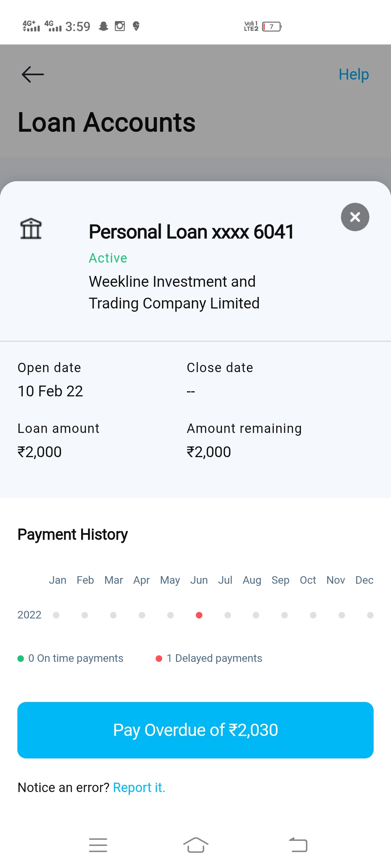Select the Personal Loan xxxx 6041 title
391x868 pixels.
click(x=191, y=232)
